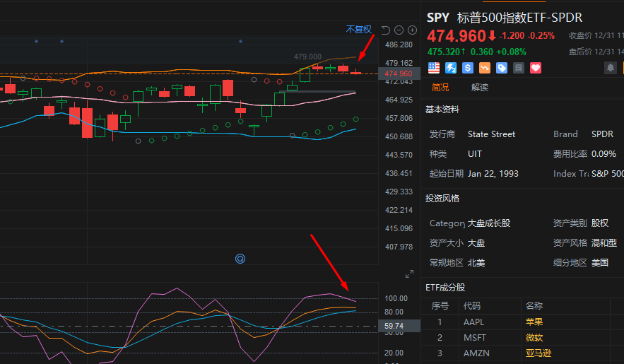Click the large red 474.960 last price
The image size is (624, 364).
(456, 36)
